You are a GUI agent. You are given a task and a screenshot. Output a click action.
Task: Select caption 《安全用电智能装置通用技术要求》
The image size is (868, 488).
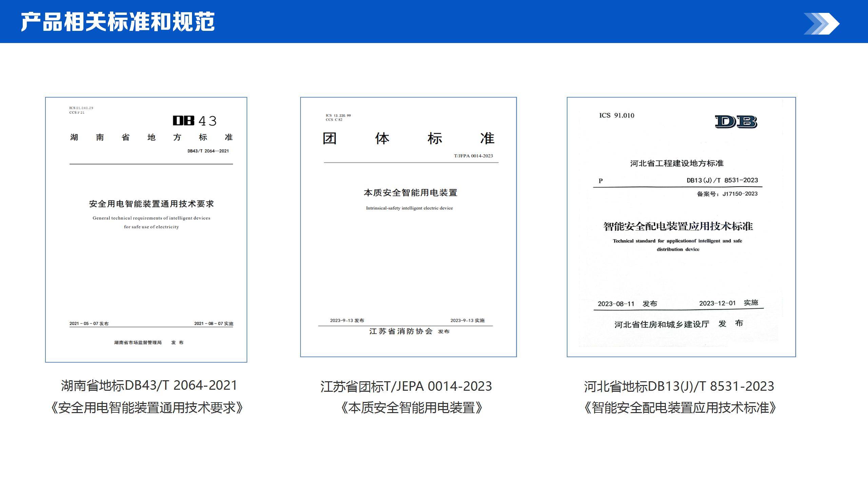coord(147,407)
